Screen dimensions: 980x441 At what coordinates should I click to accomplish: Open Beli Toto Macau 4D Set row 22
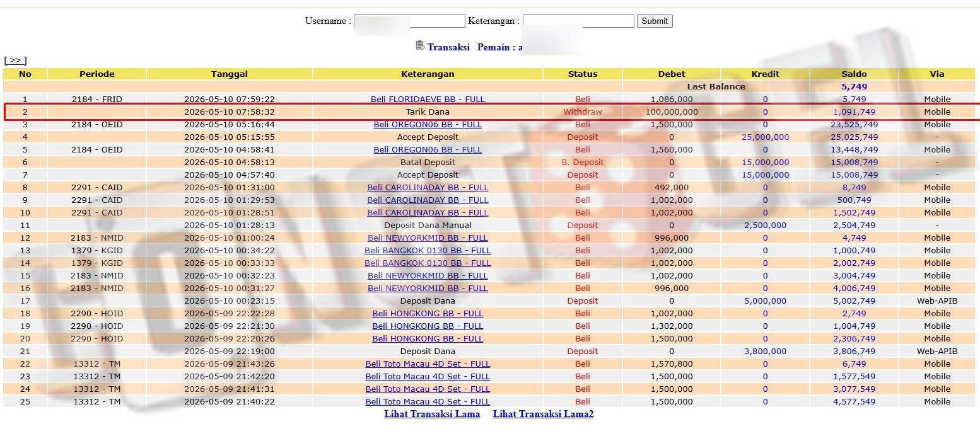428,364
